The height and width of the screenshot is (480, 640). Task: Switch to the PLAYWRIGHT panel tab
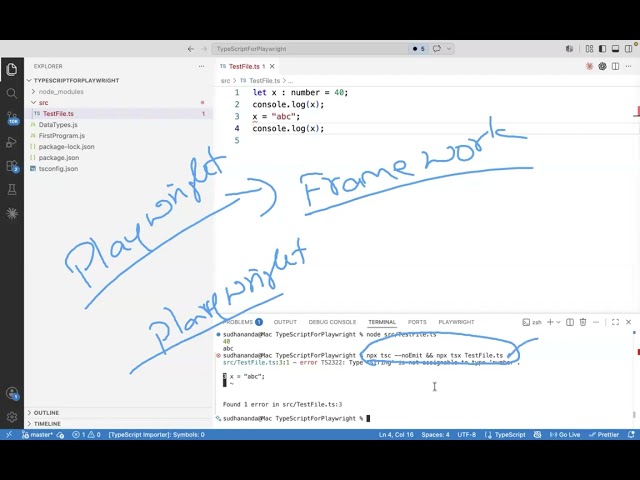[x=456, y=322]
